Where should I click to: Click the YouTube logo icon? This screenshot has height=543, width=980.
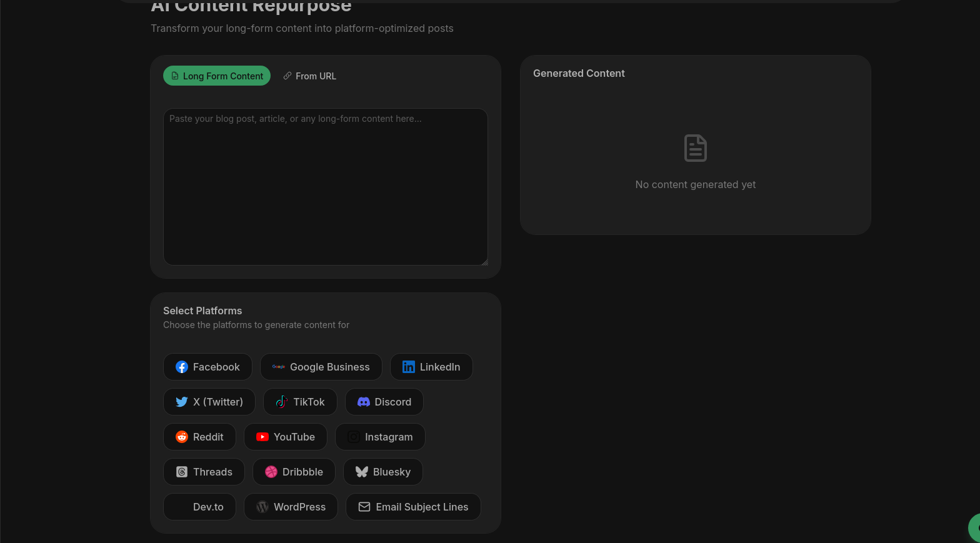point(262,437)
